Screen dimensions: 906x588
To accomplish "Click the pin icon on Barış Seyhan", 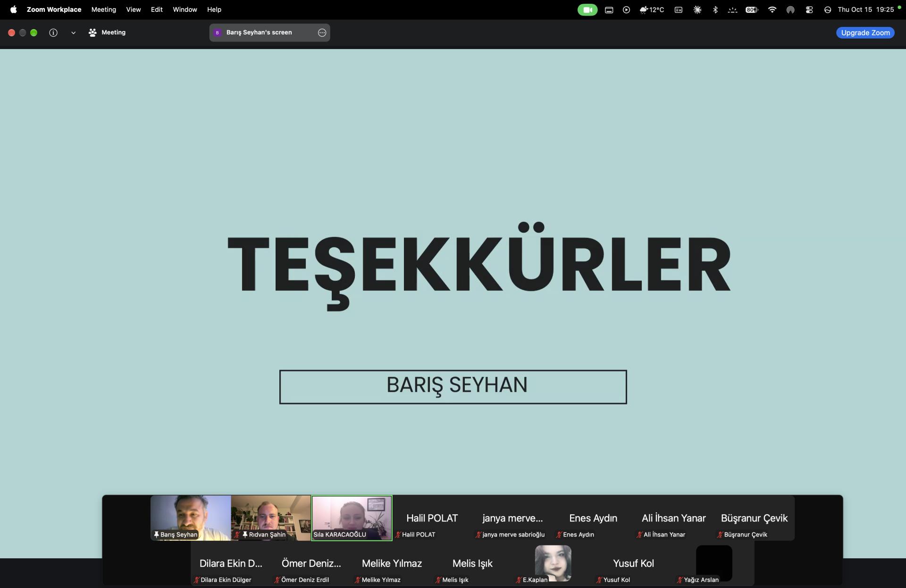I will tap(156, 535).
